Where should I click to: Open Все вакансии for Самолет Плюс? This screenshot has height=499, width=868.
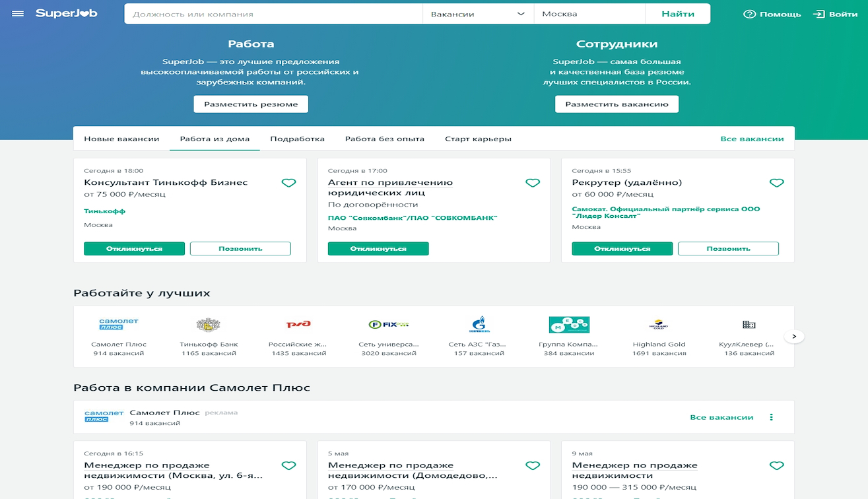721,417
